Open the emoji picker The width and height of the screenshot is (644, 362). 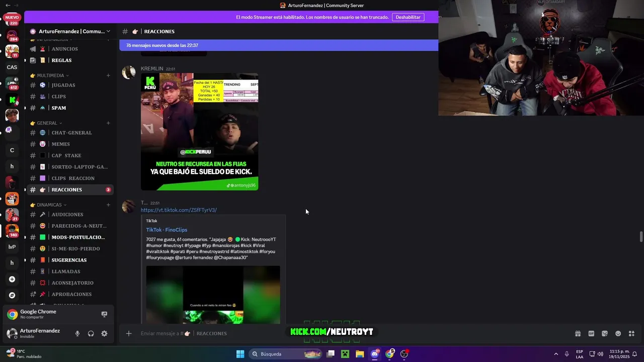[618, 333]
